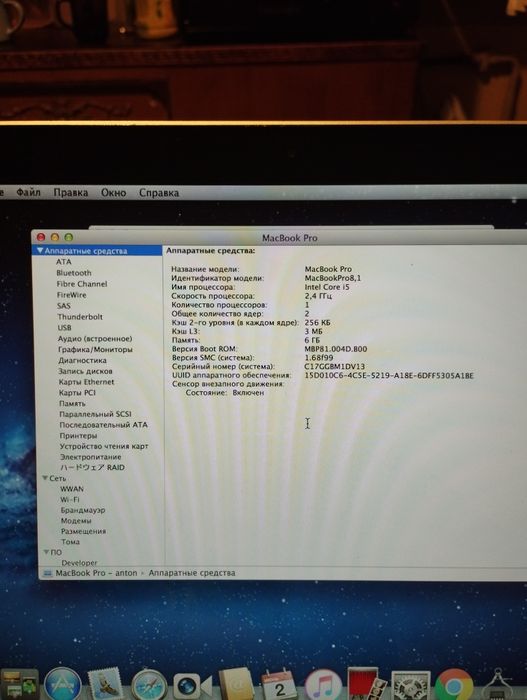Image resolution: width=527 pixels, height=700 pixels.
Task: Select Fibre Channel in the sidebar
Action: 82,284
